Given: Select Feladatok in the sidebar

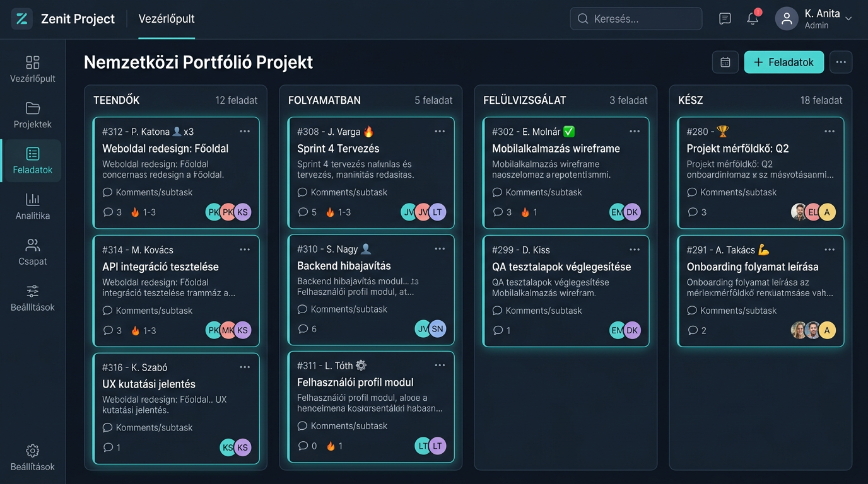Looking at the screenshot, I should (32, 161).
